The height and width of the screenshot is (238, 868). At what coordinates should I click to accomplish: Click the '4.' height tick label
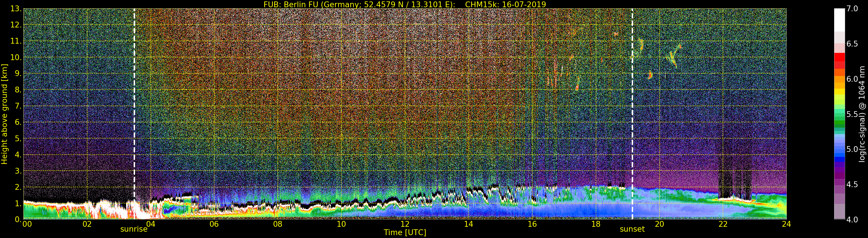pos(18,155)
